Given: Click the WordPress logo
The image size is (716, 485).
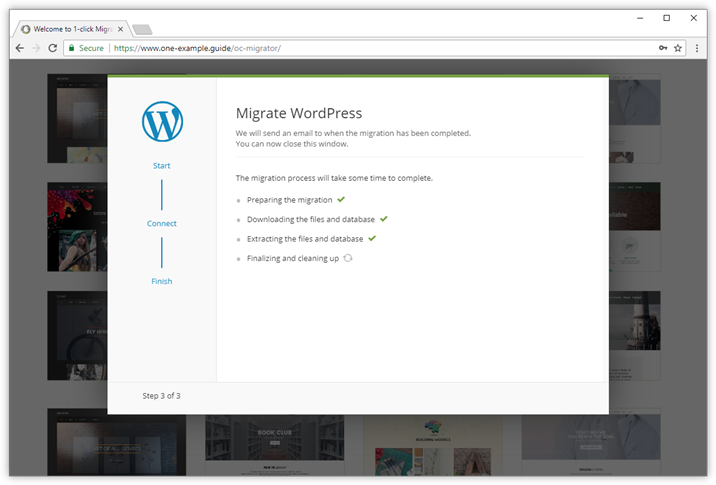Looking at the screenshot, I should 162,121.
